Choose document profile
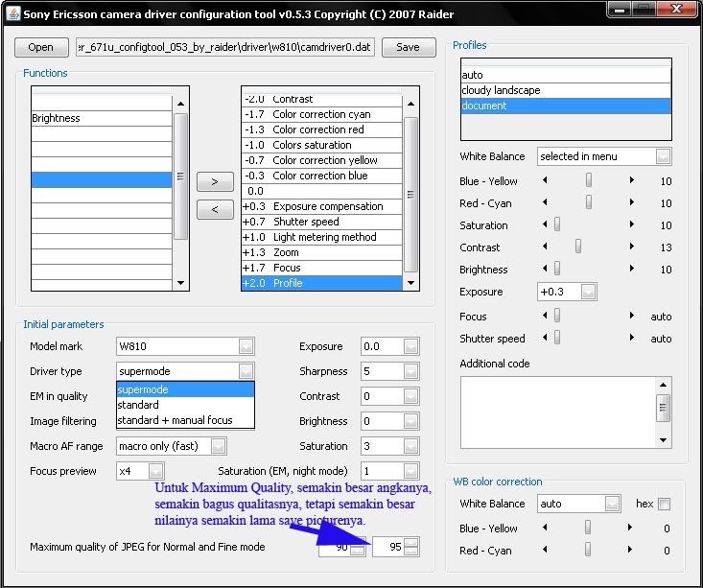The height and width of the screenshot is (588, 703). click(566, 106)
